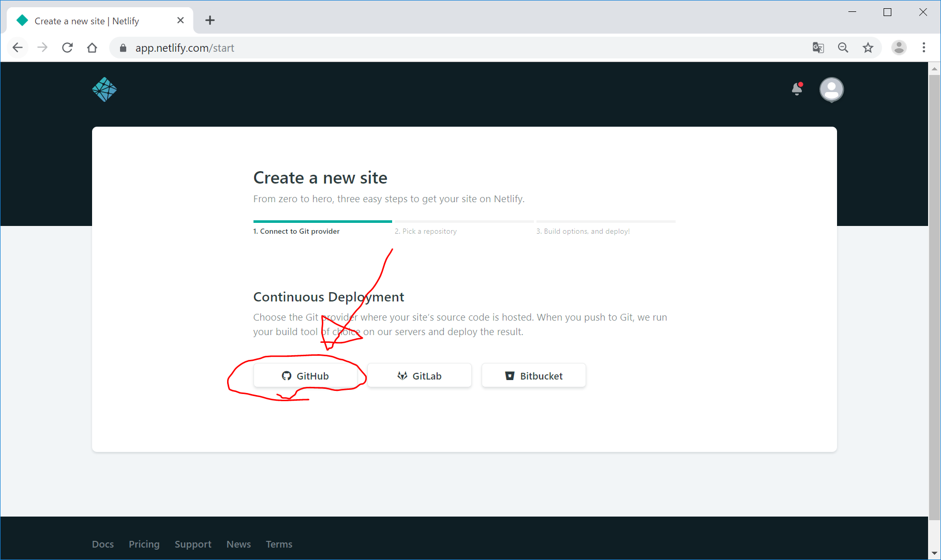Close the Create a new site tab
The height and width of the screenshot is (560, 941).
(x=181, y=21)
